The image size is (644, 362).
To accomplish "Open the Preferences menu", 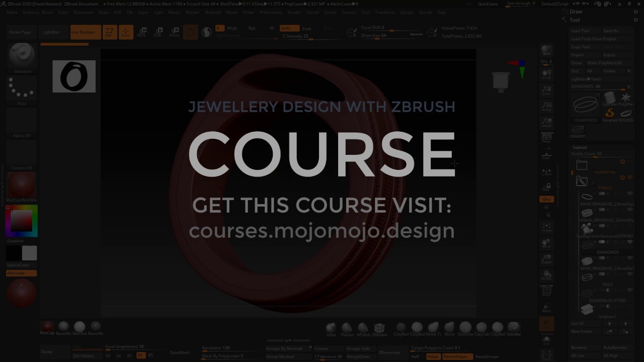I will (x=271, y=12).
